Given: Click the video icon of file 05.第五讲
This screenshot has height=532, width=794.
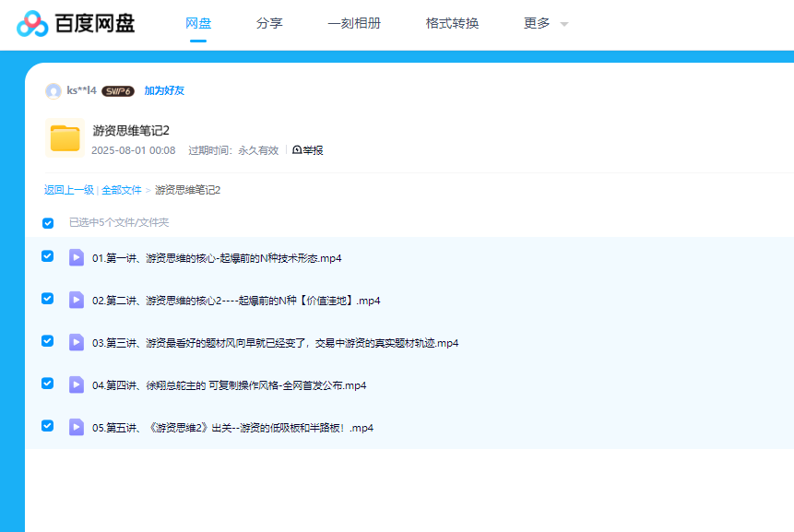Looking at the screenshot, I should coord(77,427).
